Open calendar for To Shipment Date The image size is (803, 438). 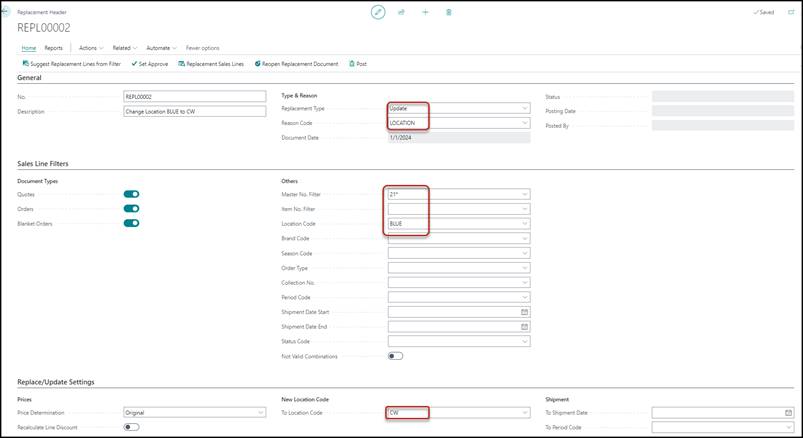[x=789, y=412]
